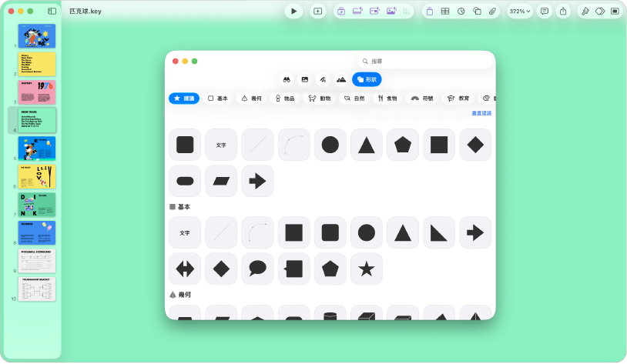Select the 幾何 category pill
The width and height of the screenshot is (627, 364).
252,99
